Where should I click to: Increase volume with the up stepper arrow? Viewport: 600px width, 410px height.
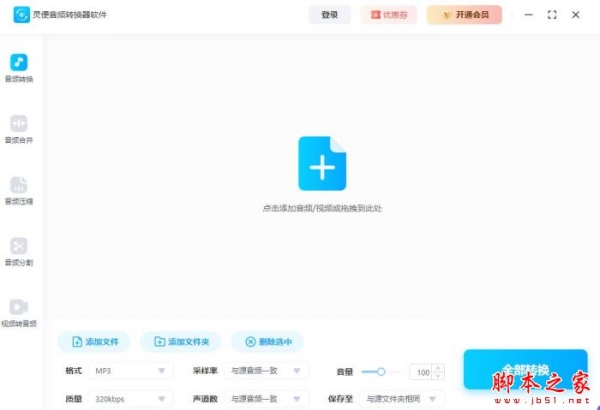point(439,368)
